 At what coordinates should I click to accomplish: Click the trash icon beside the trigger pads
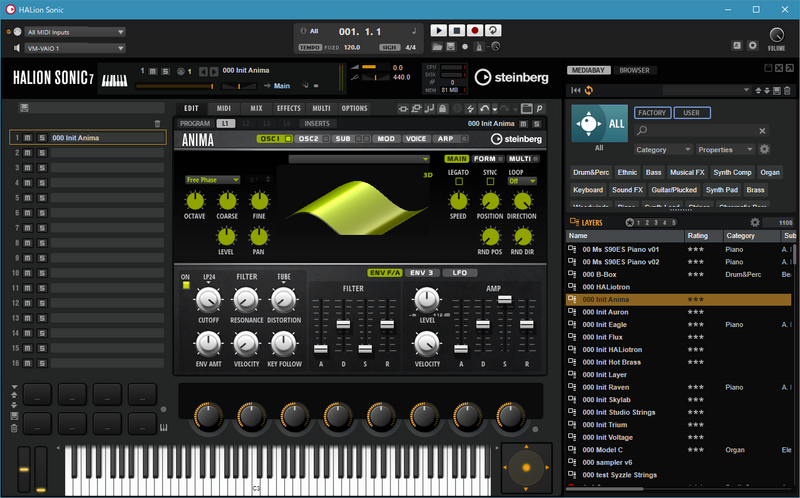tap(14, 429)
